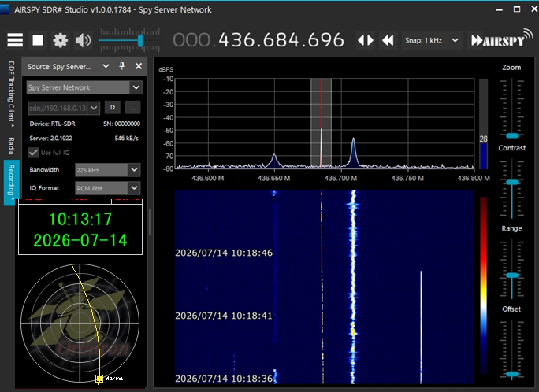
Task: Click the waterfall timestamp 2026/07/14 10:18:41
Action: tap(224, 316)
